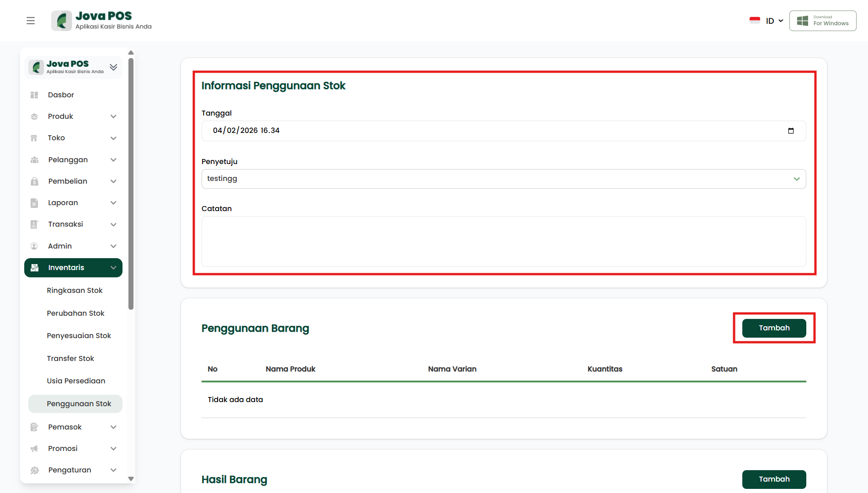Click the Windows download icon
This screenshot has height=493, width=868.
point(803,21)
